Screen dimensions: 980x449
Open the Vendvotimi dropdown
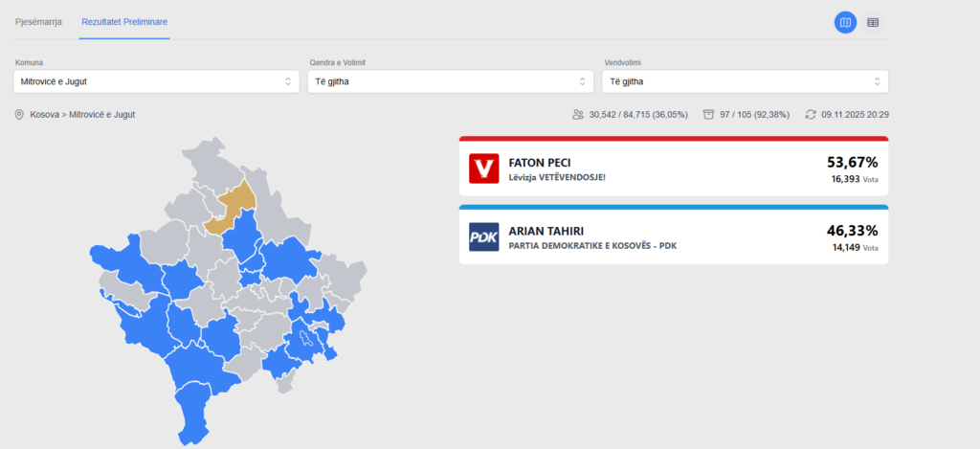(745, 81)
